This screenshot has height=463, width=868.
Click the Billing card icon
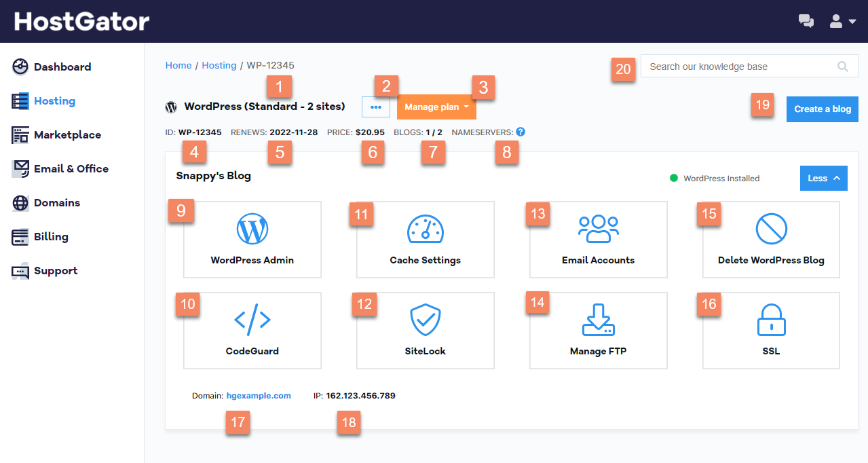(x=20, y=236)
